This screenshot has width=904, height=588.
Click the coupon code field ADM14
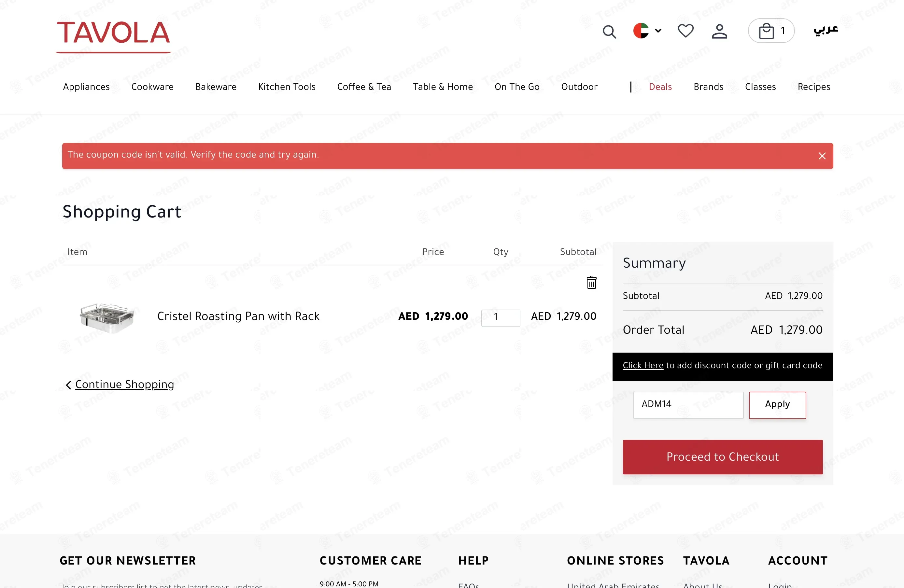[688, 405]
